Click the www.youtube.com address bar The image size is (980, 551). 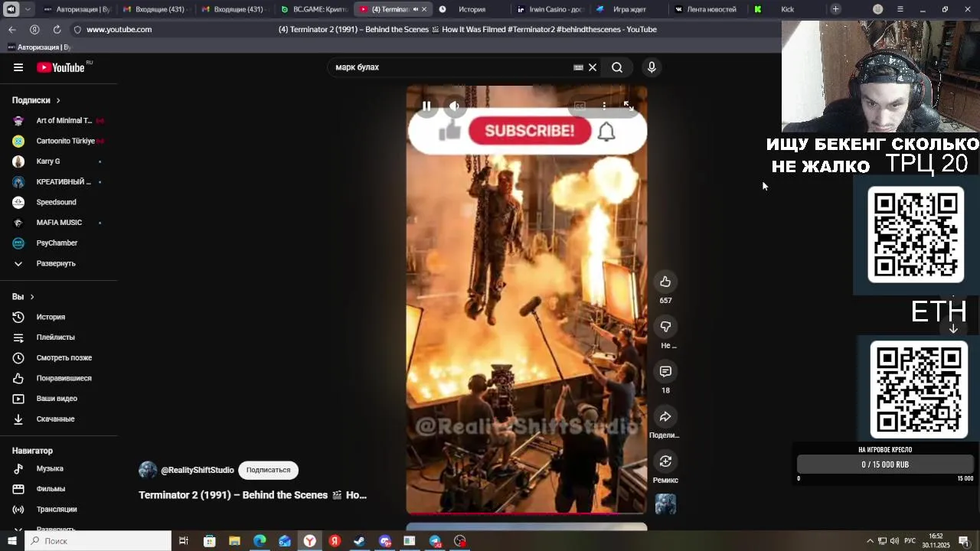point(119,29)
